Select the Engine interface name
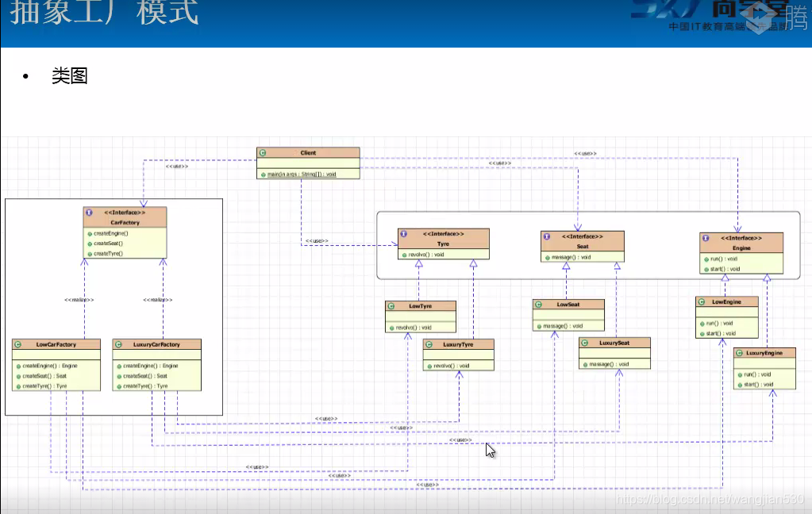This screenshot has width=812, height=514. 741,248
